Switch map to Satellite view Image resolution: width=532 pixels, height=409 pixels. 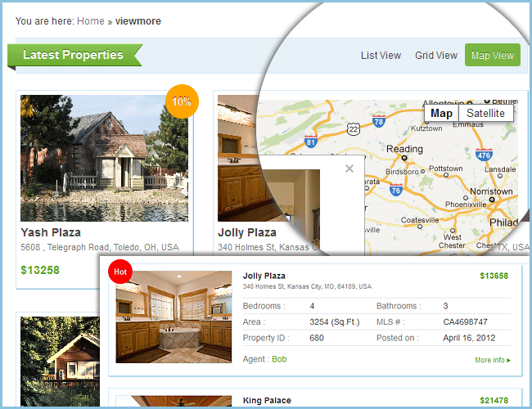tap(485, 113)
